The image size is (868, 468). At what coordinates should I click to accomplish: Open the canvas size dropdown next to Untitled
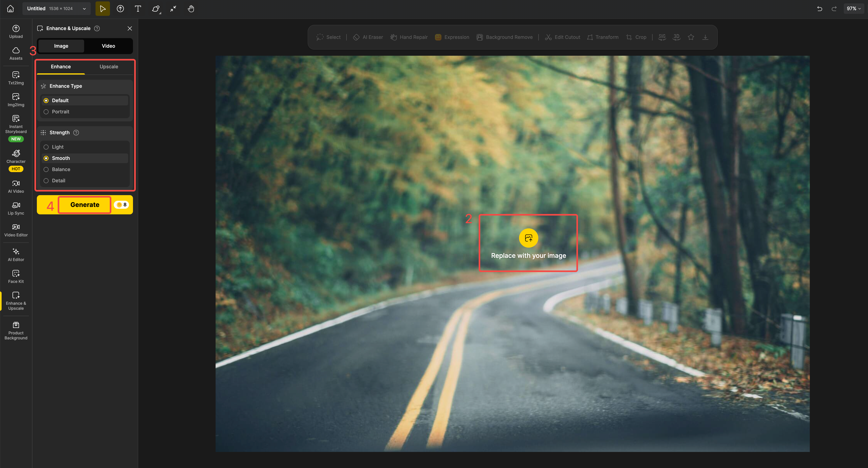tap(84, 8)
